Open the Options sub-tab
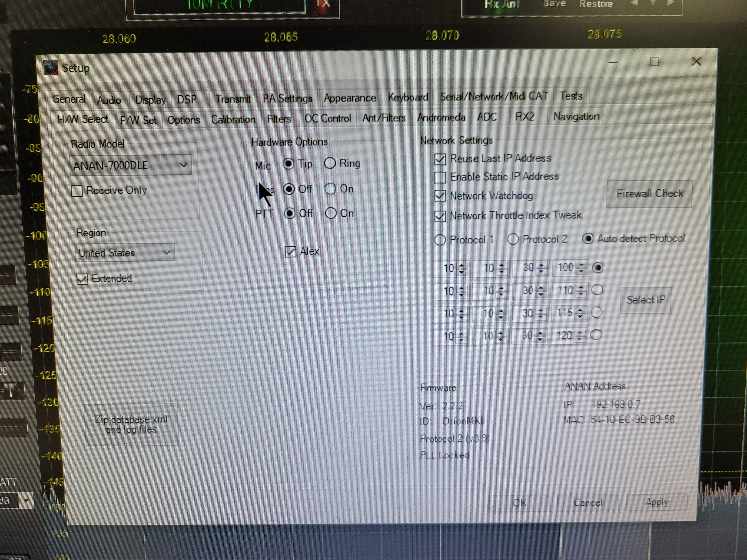The width and height of the screenshot is (747, 560). (184, 120)
